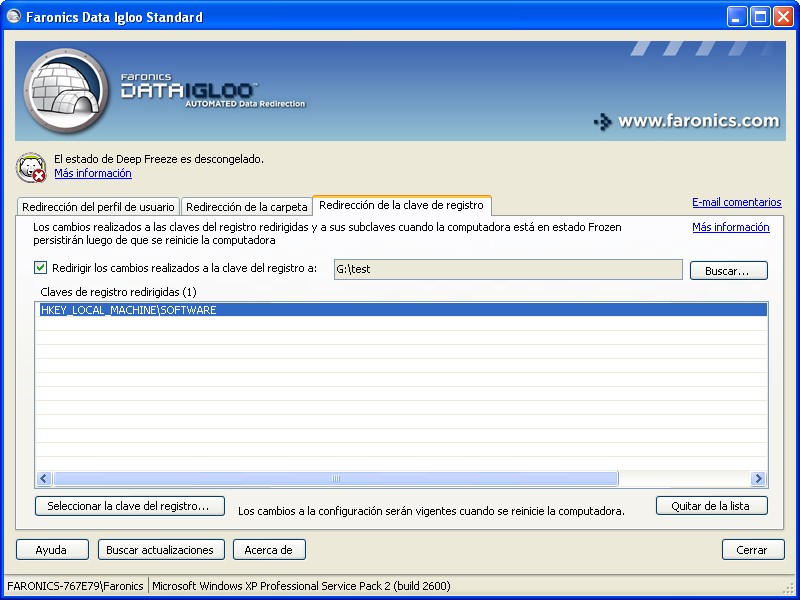This screenshot has width=800, height=600.
Task: Click horizontal scrollbar right arrow
Action: [x=758, y=478]
